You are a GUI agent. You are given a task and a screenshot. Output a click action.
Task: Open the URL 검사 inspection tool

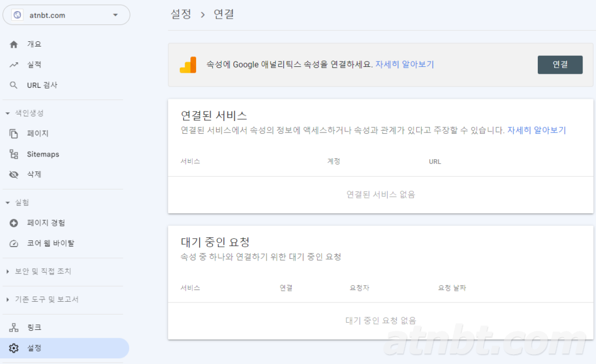point(42,85)
